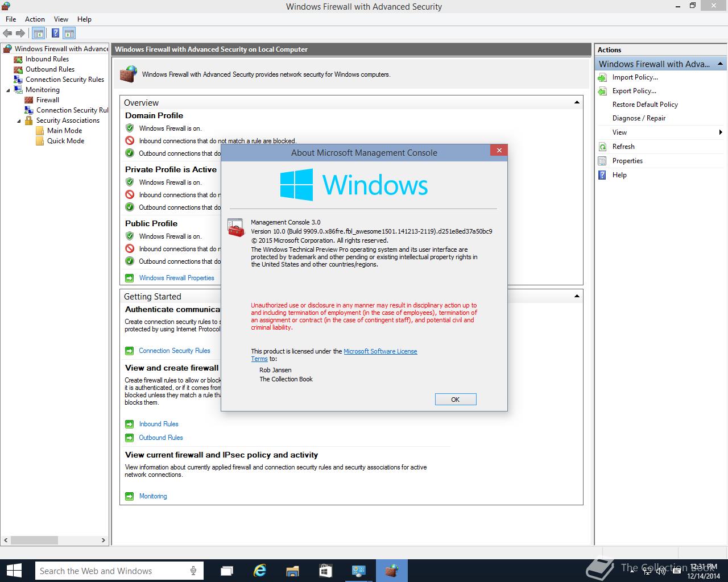The width and height of the screenshot is (728, 582).
Task: Choose Import Policy... in Actions pane
Action: coord(635,77)
